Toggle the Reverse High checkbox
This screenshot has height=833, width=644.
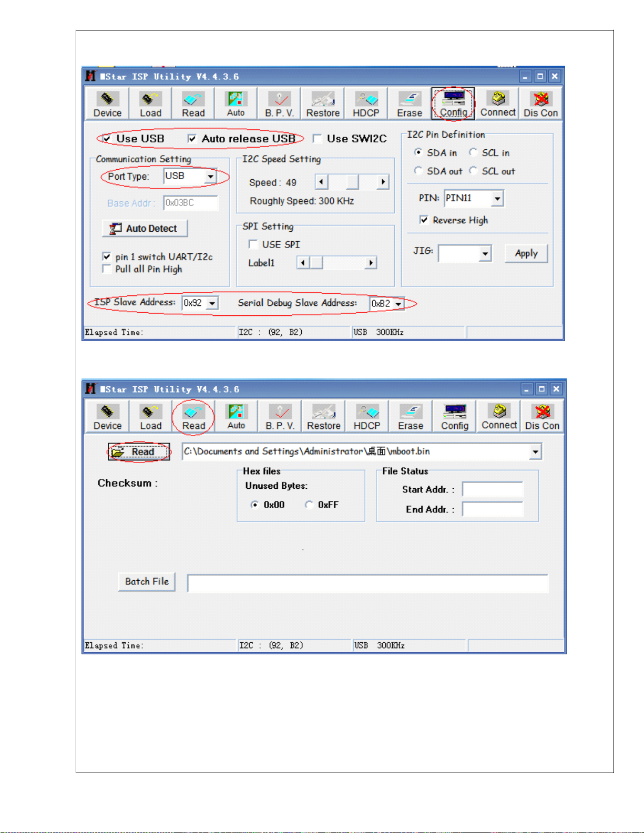(424, 220)
